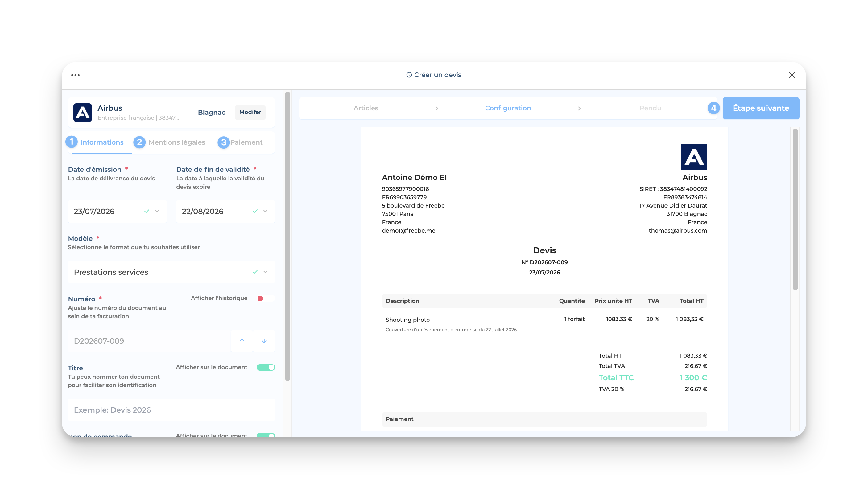Click the Airbus logo in client card
Image resolution: width=868 pixels, height=499 pixels.
pyautogui.click(x=83, y=112)
